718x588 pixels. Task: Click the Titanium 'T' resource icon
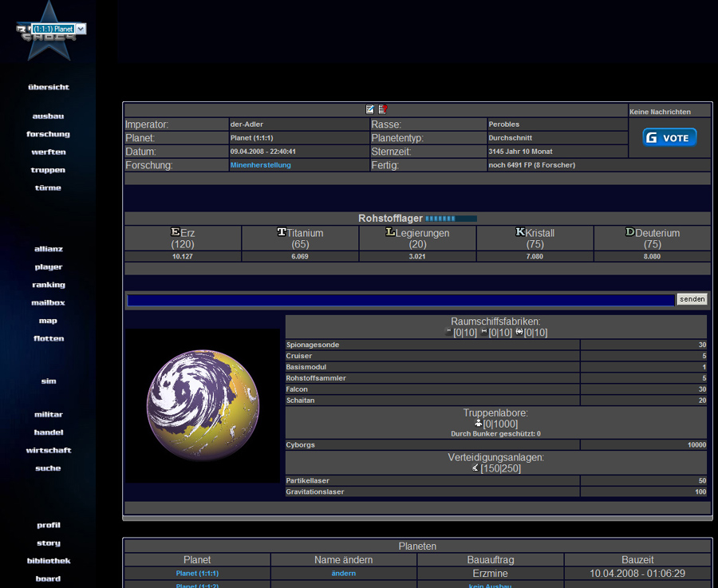tap(282, 232)
